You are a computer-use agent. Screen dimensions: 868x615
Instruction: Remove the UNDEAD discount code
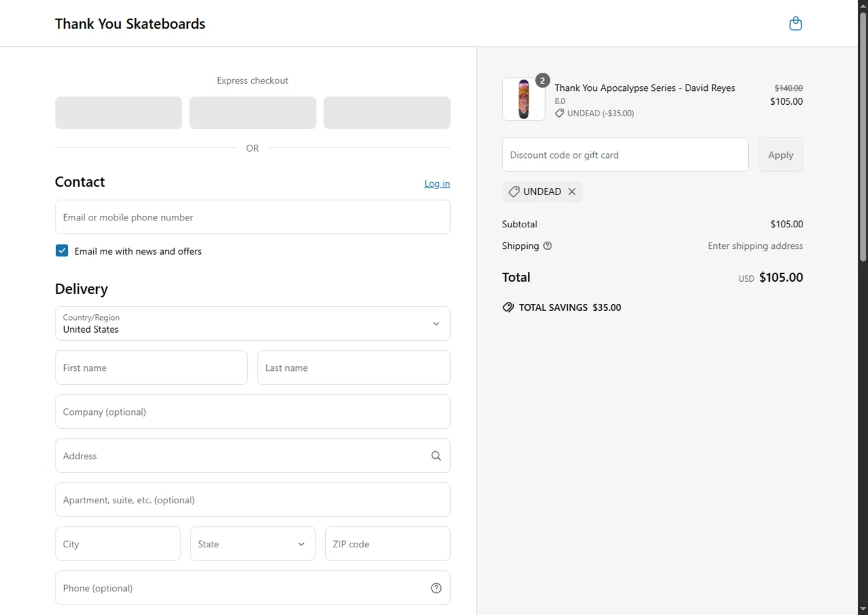(x=572, y=192)
